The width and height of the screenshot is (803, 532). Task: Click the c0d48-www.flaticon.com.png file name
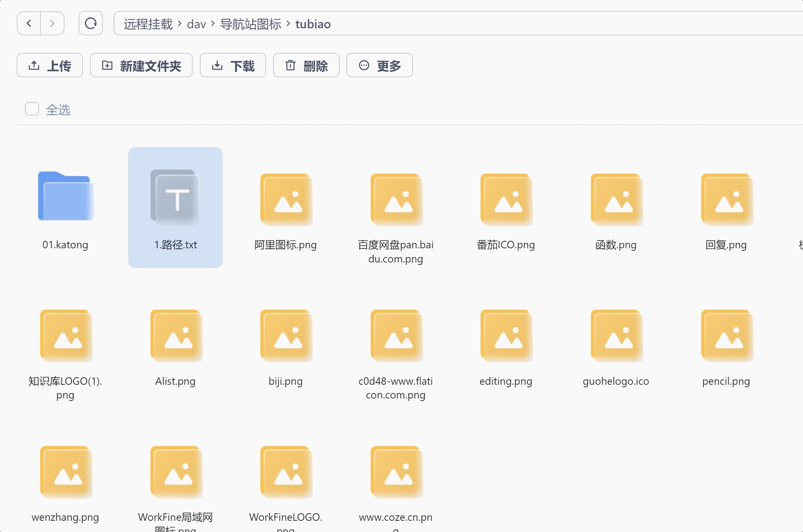tap(395, 388)
